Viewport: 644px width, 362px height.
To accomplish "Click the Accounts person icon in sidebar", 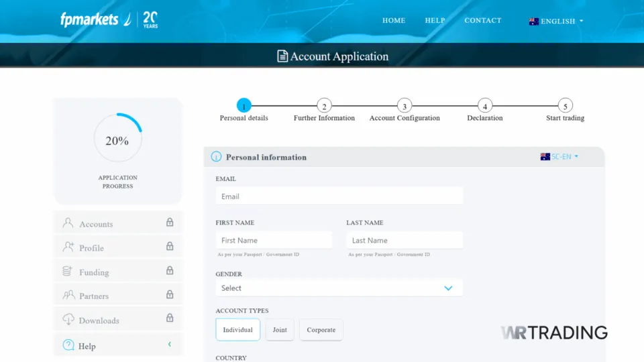I will pos(68,223).
